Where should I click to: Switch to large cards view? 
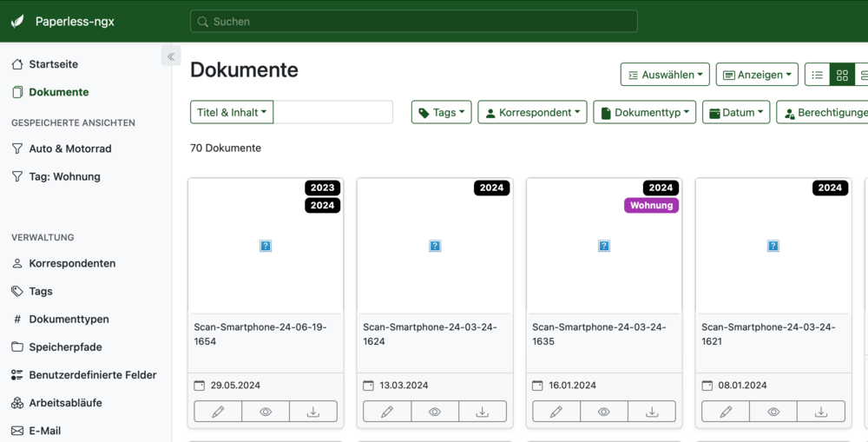coord(862,75)
